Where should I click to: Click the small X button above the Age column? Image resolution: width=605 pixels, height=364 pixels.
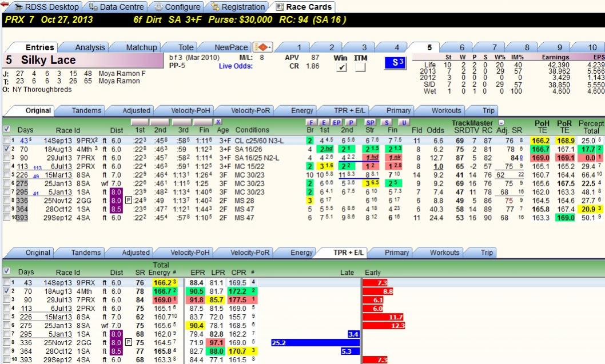218,122
